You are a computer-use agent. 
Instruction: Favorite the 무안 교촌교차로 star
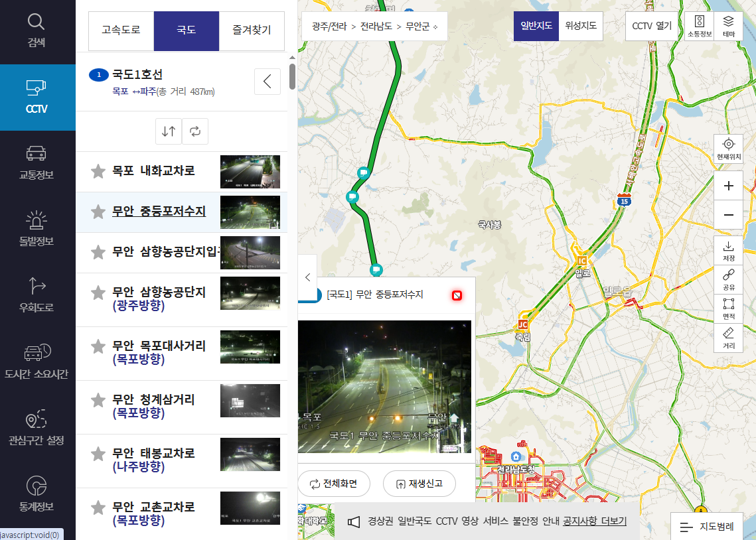tap(98, 507)
